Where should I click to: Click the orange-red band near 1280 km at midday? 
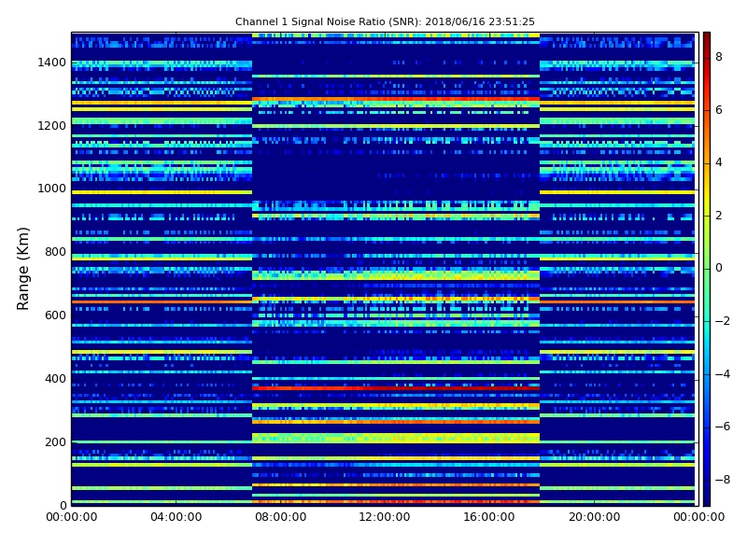[x=396, y=100]
